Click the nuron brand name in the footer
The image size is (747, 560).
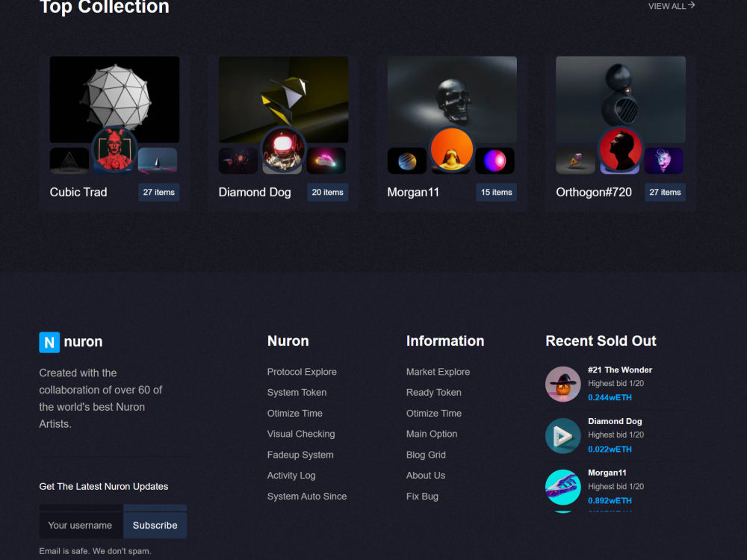[83, 341]
